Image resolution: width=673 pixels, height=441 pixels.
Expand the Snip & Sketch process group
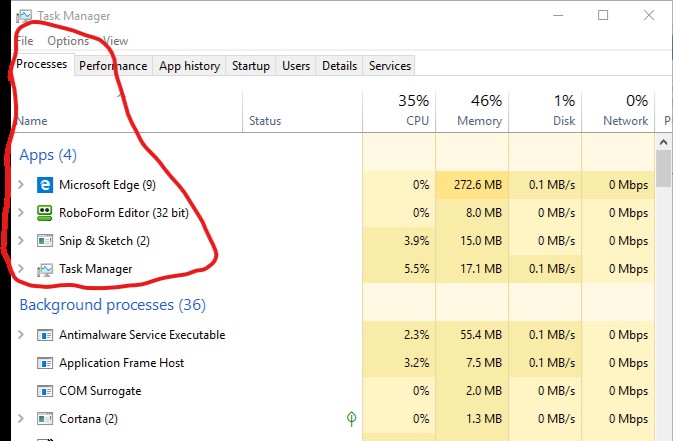coord(21,240)
